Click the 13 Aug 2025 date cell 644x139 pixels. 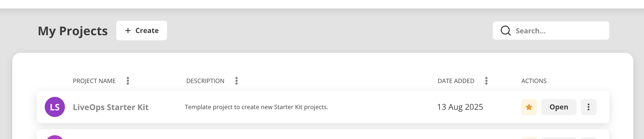point(460,107)
